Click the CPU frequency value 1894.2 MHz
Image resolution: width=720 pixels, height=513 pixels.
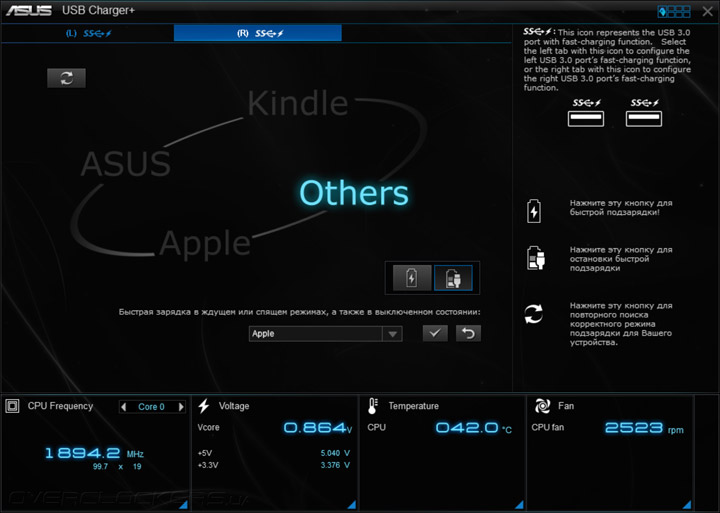(x=94, y=454)
